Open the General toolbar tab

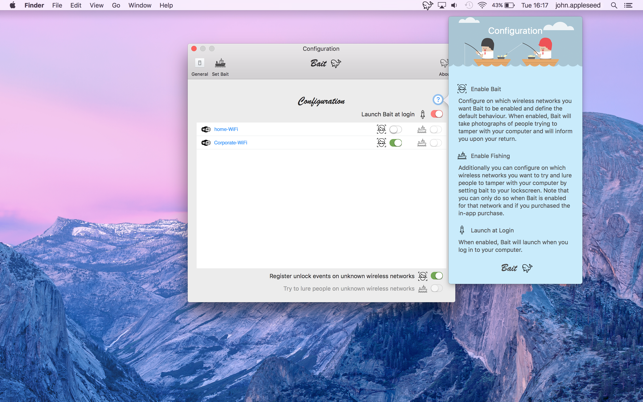199,67
